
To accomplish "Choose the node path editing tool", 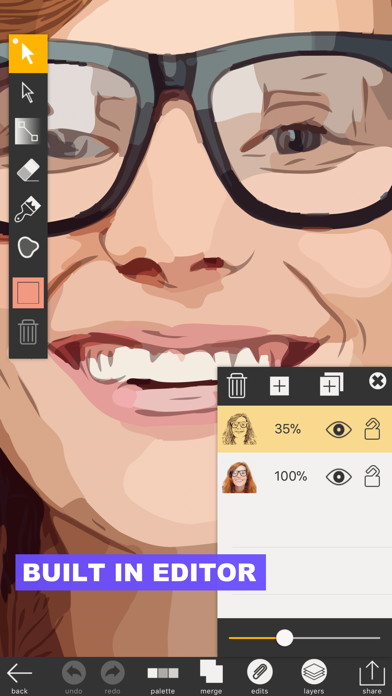I will (x=28, y=131).
